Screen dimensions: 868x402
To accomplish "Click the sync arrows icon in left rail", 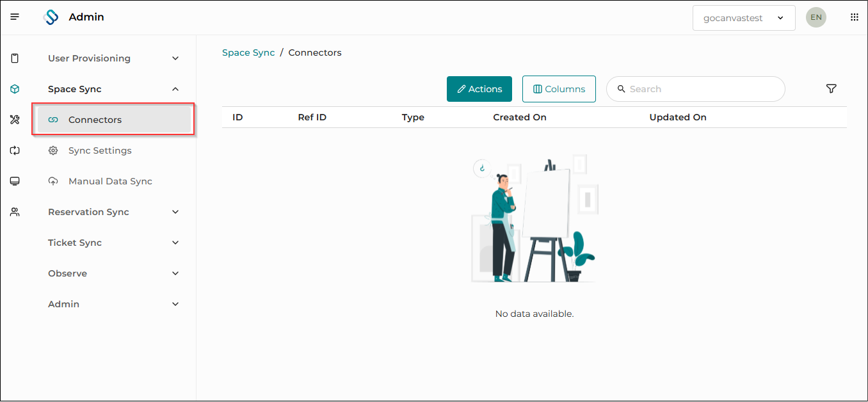I will (15, 150).
